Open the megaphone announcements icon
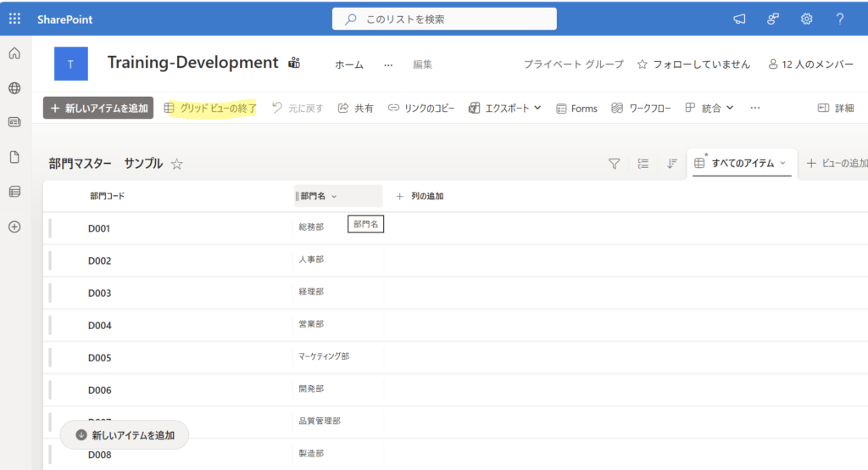This screenshot has height=470, width=868. pyautogui.click(x=739, y=20)
